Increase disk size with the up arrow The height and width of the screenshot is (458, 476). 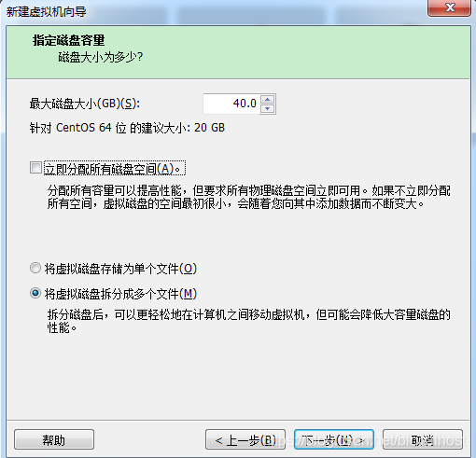267,100
